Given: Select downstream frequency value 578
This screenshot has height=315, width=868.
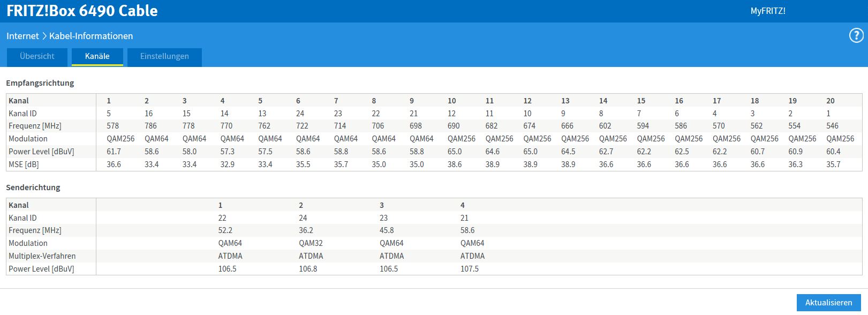Looking at the screenshot, I should 112,126.
